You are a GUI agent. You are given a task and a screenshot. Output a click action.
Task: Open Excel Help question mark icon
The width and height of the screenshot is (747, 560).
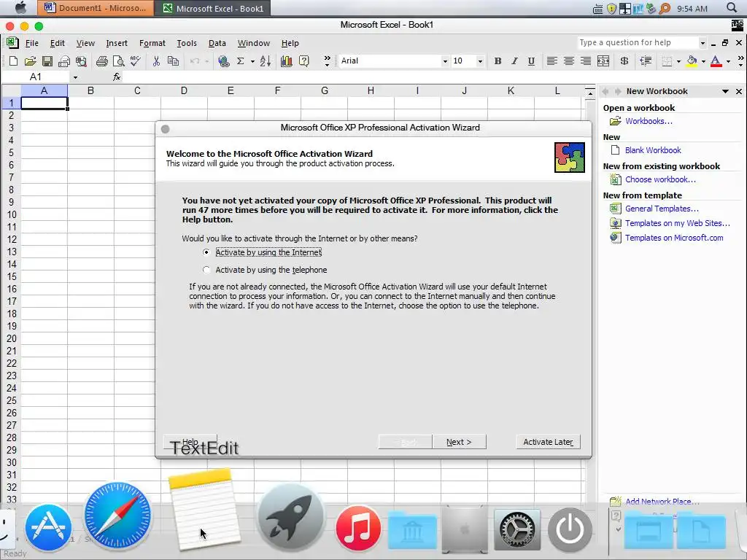(304, 61)
